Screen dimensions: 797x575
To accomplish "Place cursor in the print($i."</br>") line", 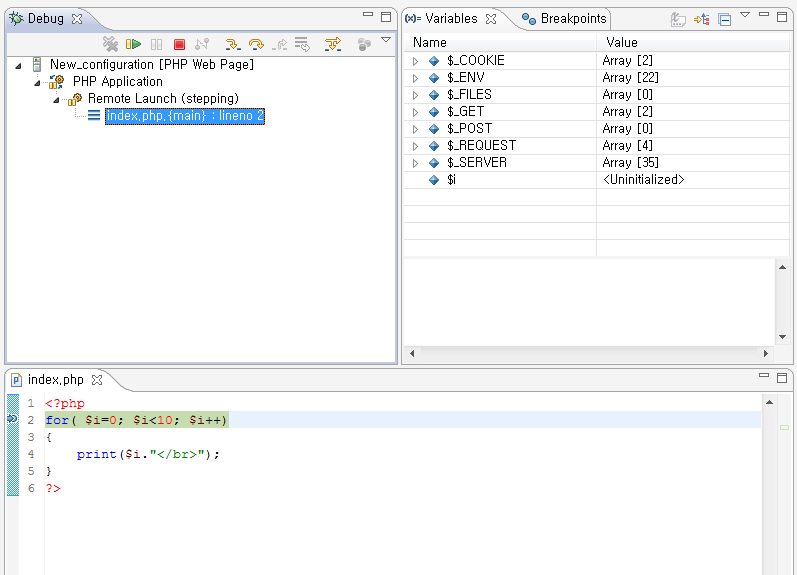I will (148, 455).
